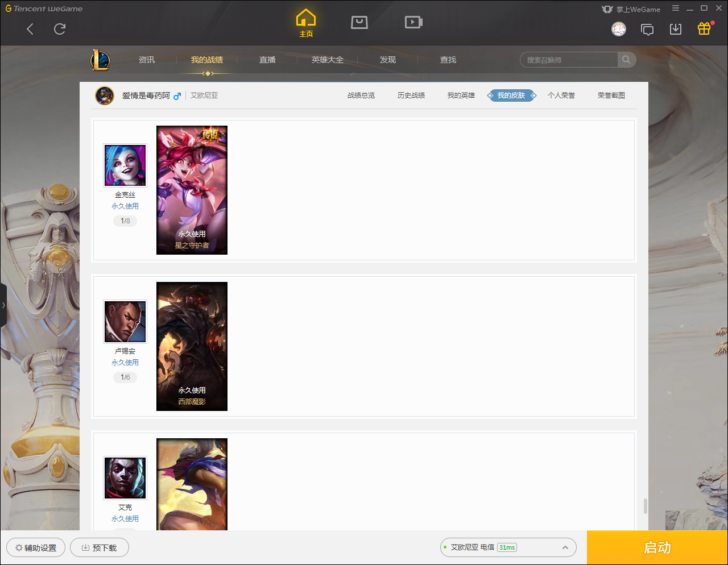This screenshot has width=728, height=565.
Task: Click the vertical scrollbar thumb
Action: tap(645, 506)
